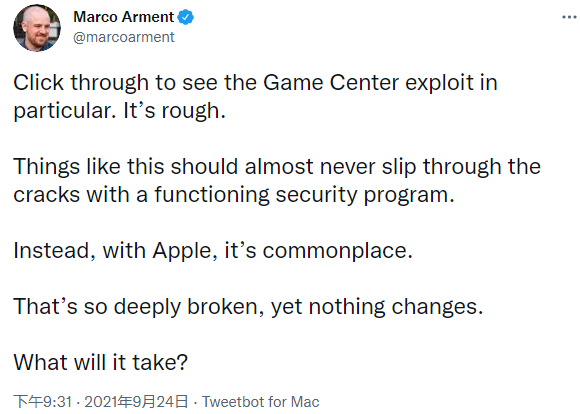
Task: Click the 下午9:31 timestamp
Action: [43, 402]
